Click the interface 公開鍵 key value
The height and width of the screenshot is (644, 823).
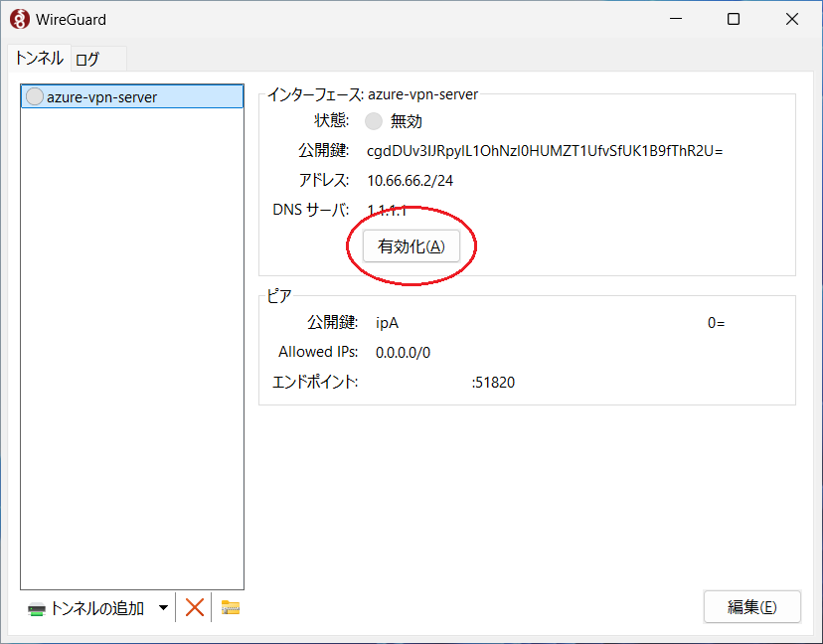pos(545,151)
